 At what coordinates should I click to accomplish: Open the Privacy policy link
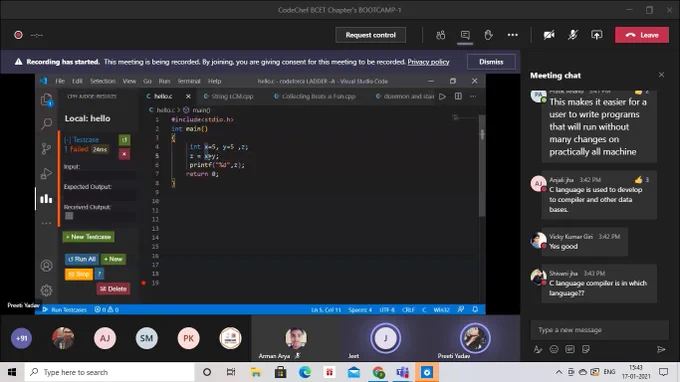pos(428,62)
